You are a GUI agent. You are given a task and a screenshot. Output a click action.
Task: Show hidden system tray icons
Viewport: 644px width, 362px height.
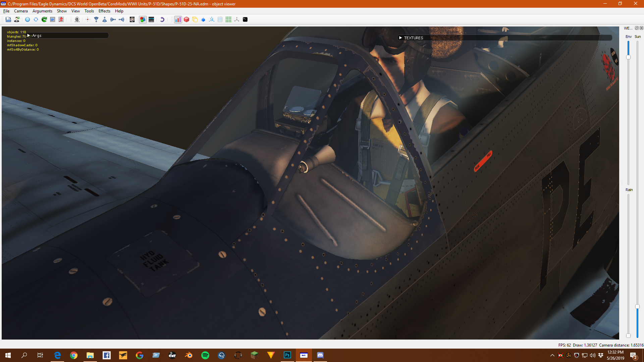552,355
